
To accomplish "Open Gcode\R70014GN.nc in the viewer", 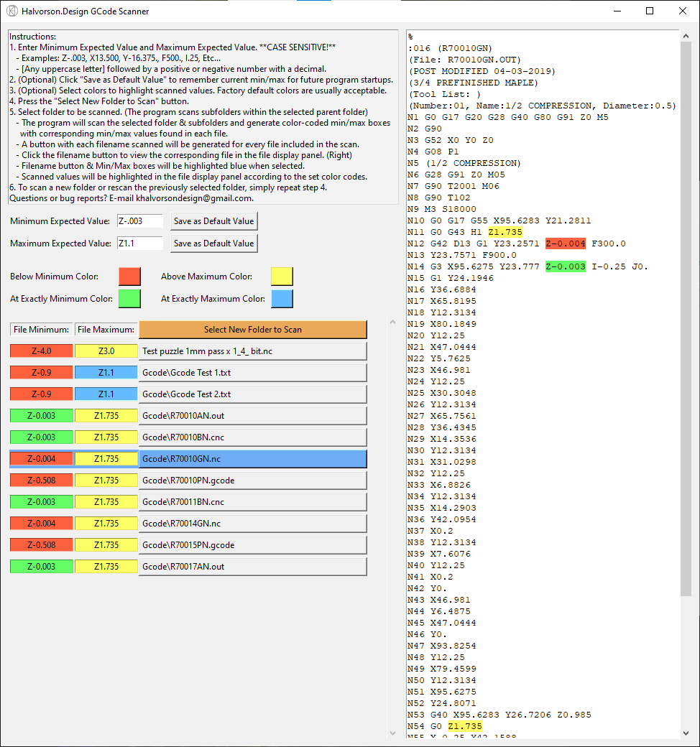I will click(x=252, y=524).
